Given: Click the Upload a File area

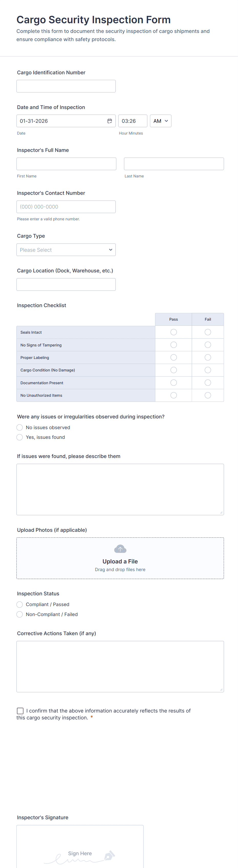Looking at the screenshot, I should [120, 561].
